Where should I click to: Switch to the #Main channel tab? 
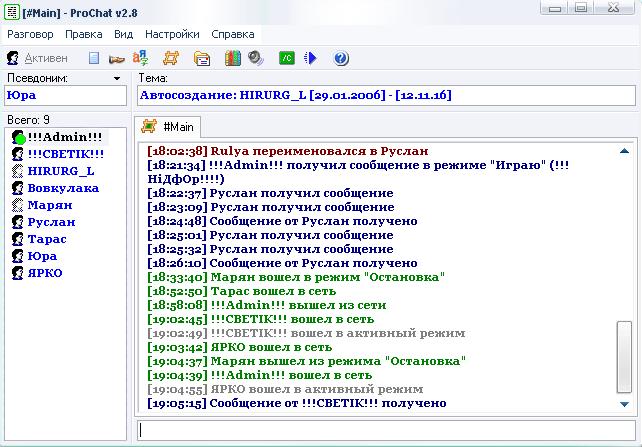tap(170, 127)
